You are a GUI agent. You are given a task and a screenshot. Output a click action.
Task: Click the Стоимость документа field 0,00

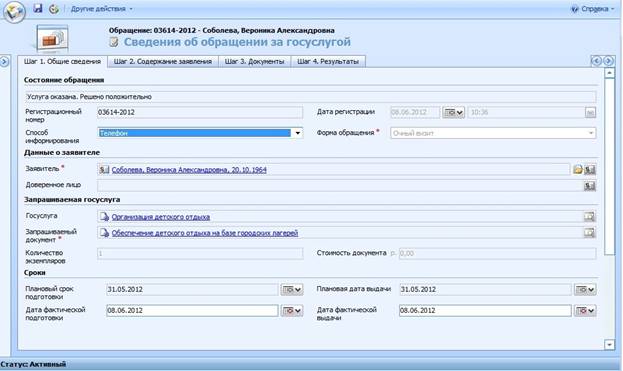(497, 253)
